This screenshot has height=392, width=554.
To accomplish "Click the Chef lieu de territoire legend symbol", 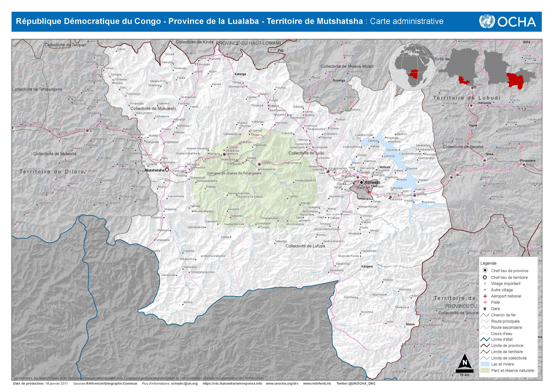I will pos(485,277).
